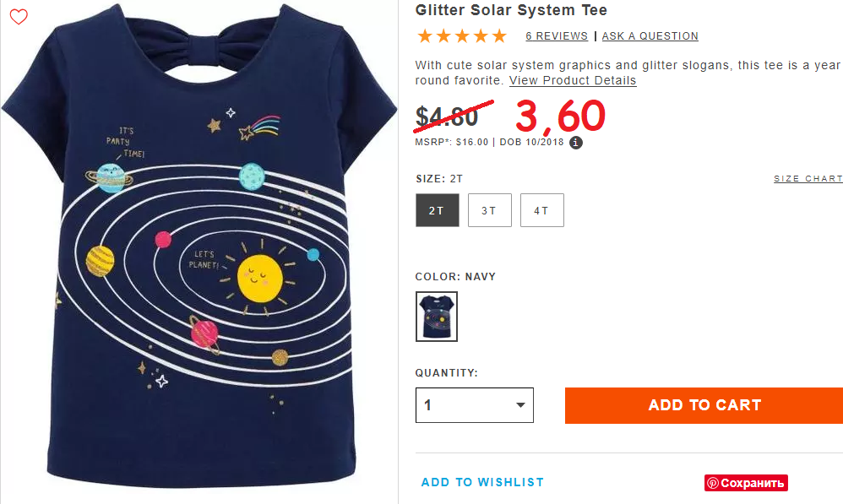Open View Product Details link

tap(573, 80)
